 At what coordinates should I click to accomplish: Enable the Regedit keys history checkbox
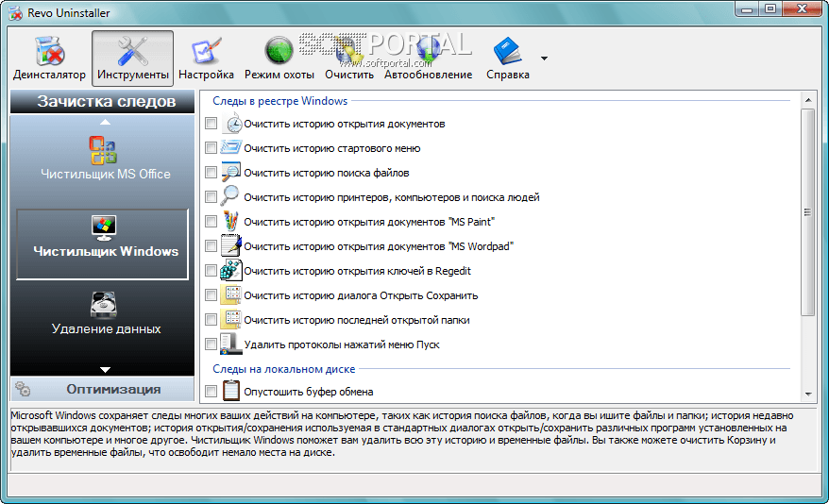[x=211, y=271]
